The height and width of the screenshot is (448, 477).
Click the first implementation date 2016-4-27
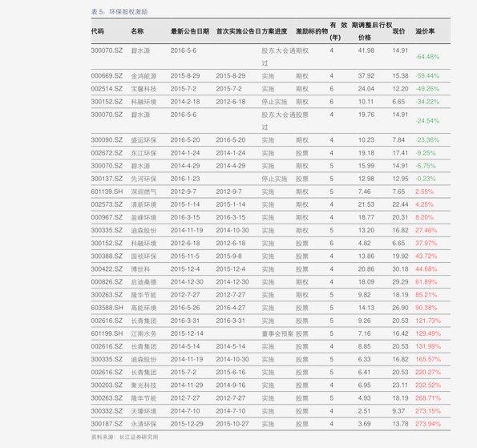(231, 308)
